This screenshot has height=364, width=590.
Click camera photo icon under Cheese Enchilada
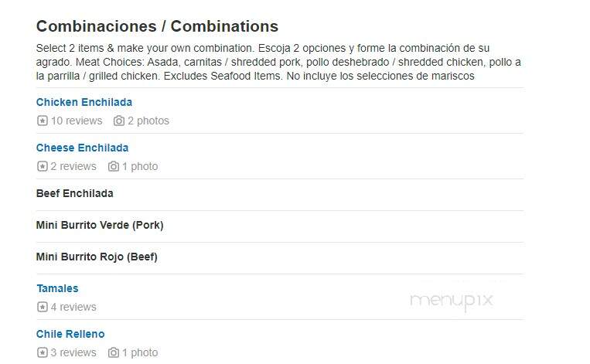tap(113, 166)
